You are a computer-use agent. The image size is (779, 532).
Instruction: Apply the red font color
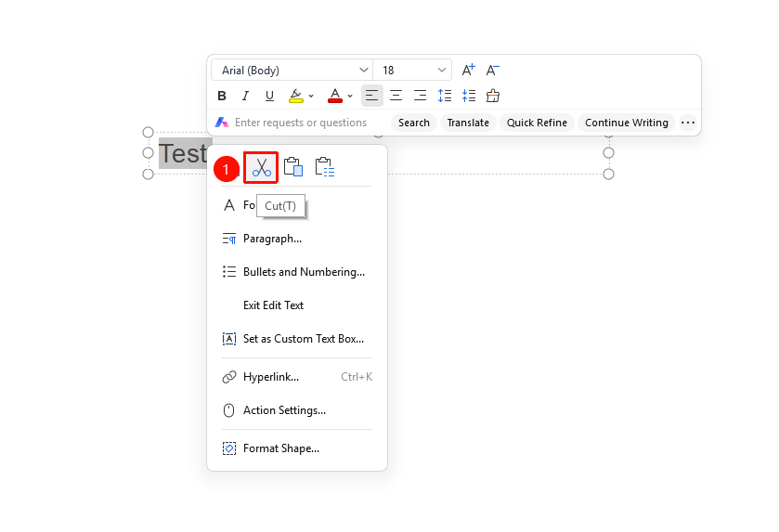click(335, 96)
